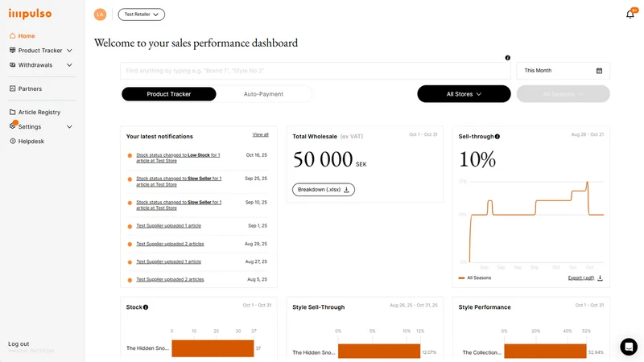Open the notifications bell icon
Viewport: 644px width, 362px height.
click(630, 14)
